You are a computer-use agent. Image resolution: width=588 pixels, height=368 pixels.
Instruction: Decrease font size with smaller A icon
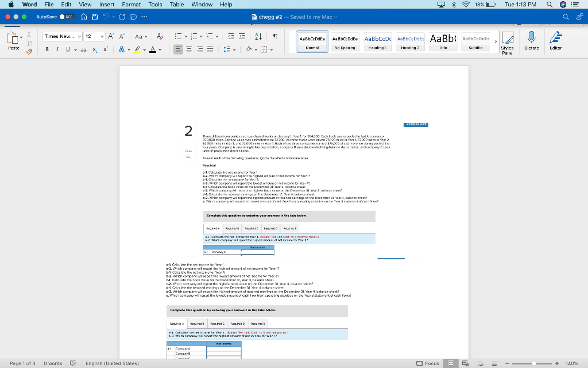pos(122,36)
